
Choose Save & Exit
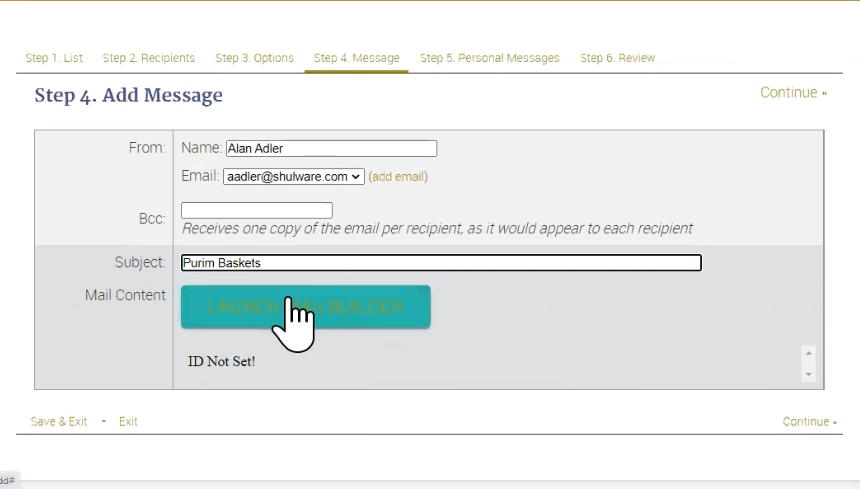click(x=58, y=422)
